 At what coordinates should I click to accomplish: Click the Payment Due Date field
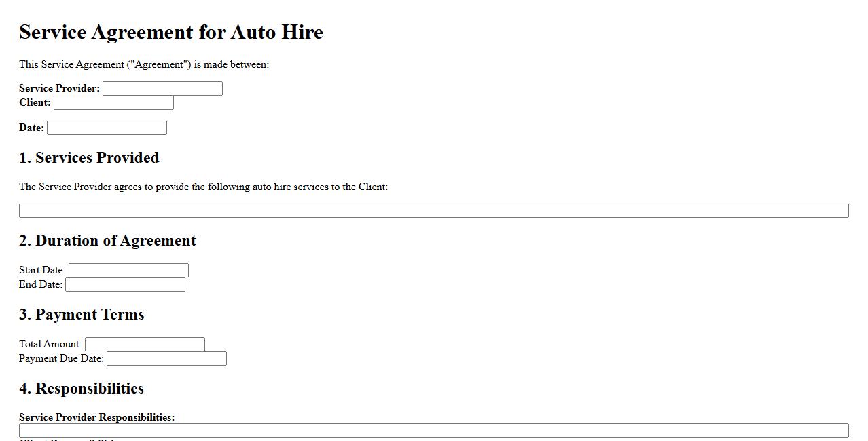tap(166, 358)
